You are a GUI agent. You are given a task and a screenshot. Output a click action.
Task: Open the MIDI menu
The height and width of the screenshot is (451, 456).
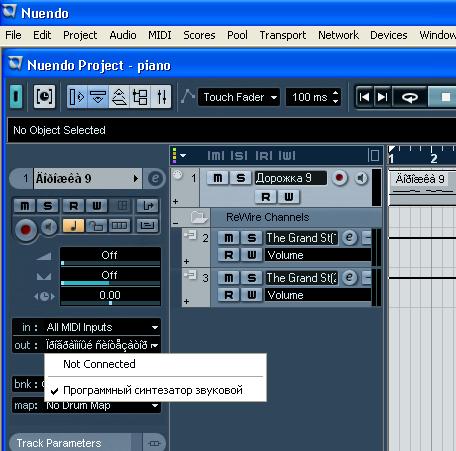[160, 35]
